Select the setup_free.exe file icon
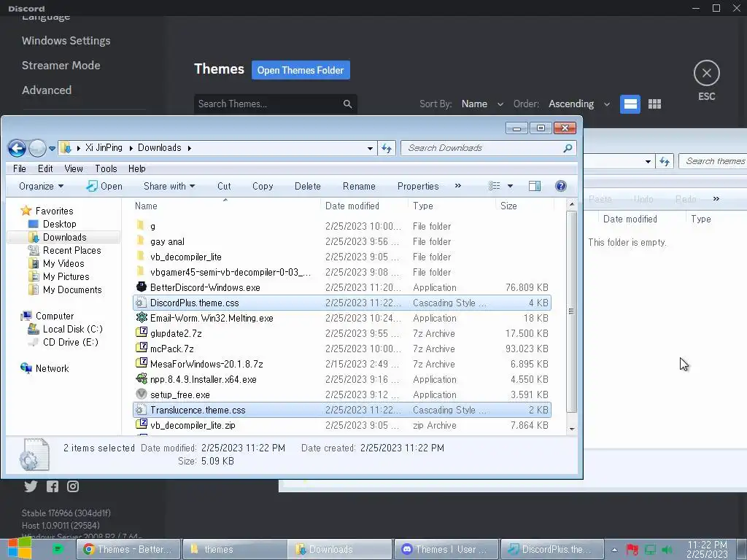The height and width of the screenshot is (560, 747). pyautogui.click(x=141, y=394)
